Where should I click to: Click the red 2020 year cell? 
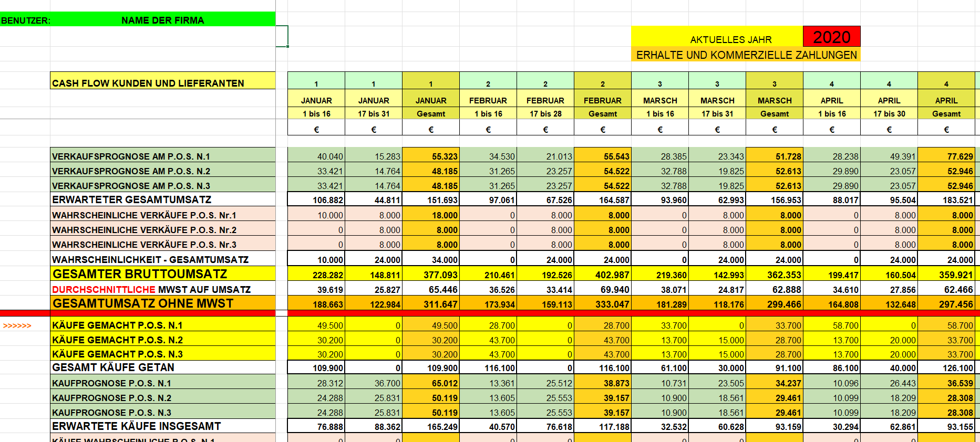pos(831,37)
